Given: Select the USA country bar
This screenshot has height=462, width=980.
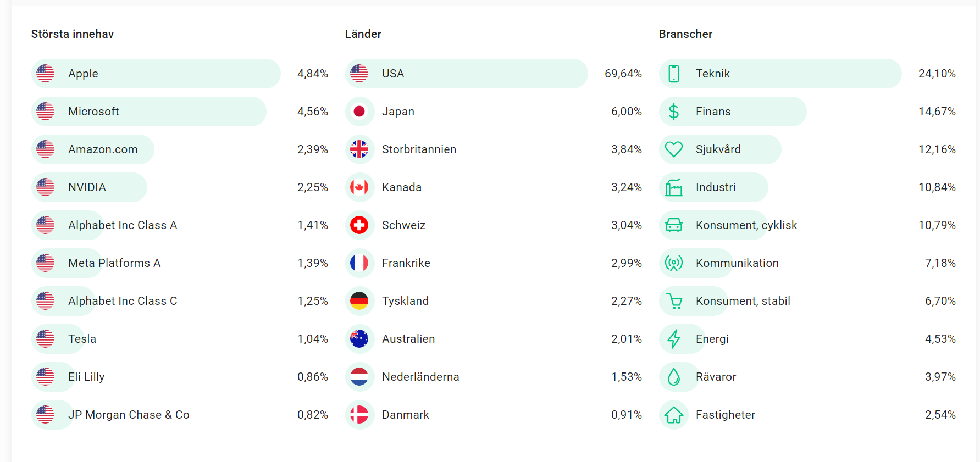Looking at the screenshot, I should (x=466, y=74).
